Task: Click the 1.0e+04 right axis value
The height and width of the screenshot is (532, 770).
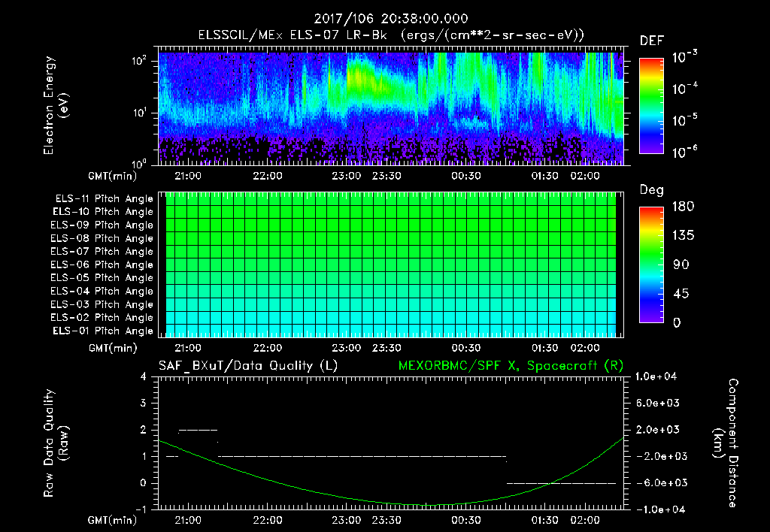Action: 656,376
